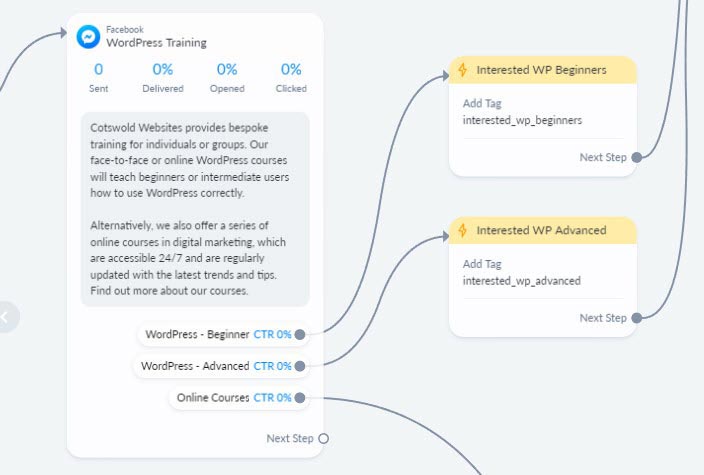Click empty Next Step circle in WordPress Training

tap(323, 438)
